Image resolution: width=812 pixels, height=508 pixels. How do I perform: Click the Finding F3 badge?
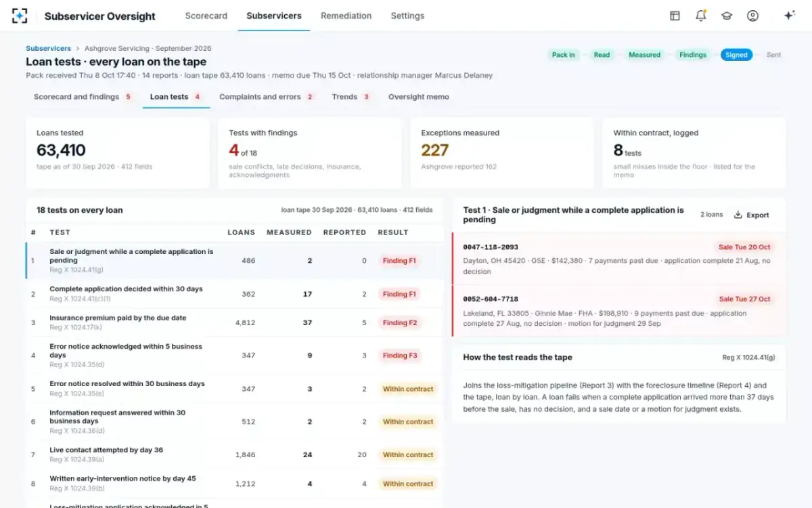pos(399,356)
